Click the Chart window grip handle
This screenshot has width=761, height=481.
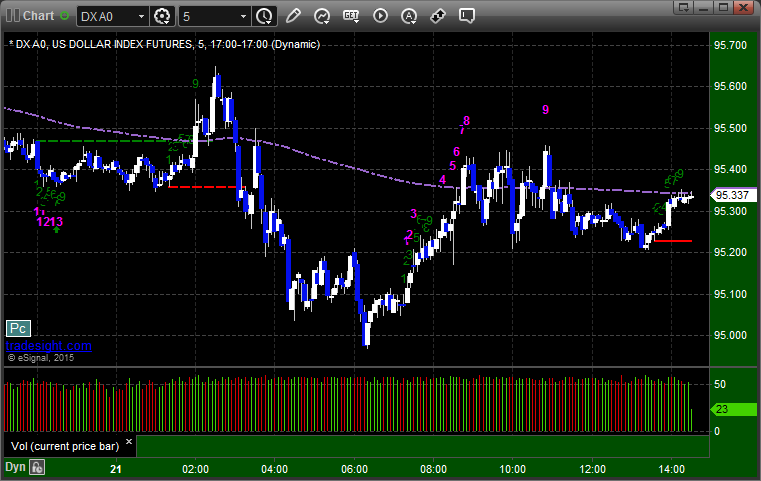pos(12,16)
